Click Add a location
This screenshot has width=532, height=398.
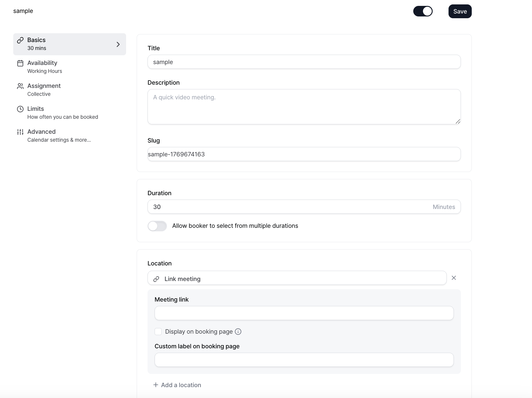177,385
